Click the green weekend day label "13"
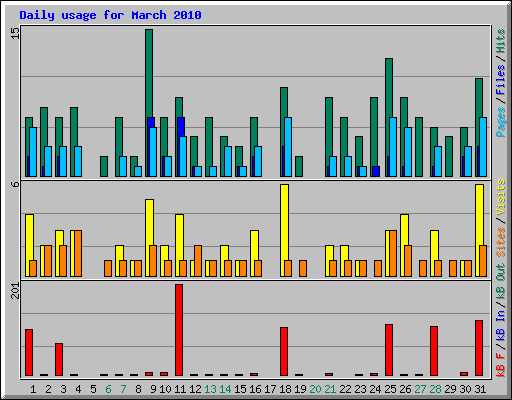This screenshot has width=512, height=400. (210, 389)
